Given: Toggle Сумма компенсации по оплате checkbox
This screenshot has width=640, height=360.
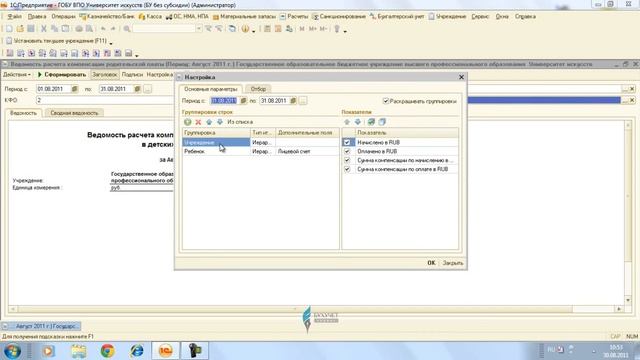Looking at the screenshot, I should click(x=347, y=169).
